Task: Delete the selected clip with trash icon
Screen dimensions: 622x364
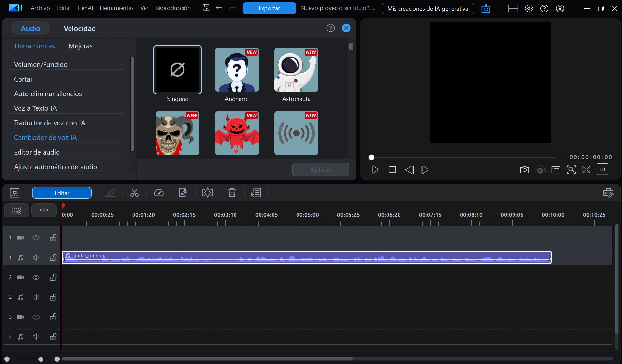Action: click(x=232, y=193)
